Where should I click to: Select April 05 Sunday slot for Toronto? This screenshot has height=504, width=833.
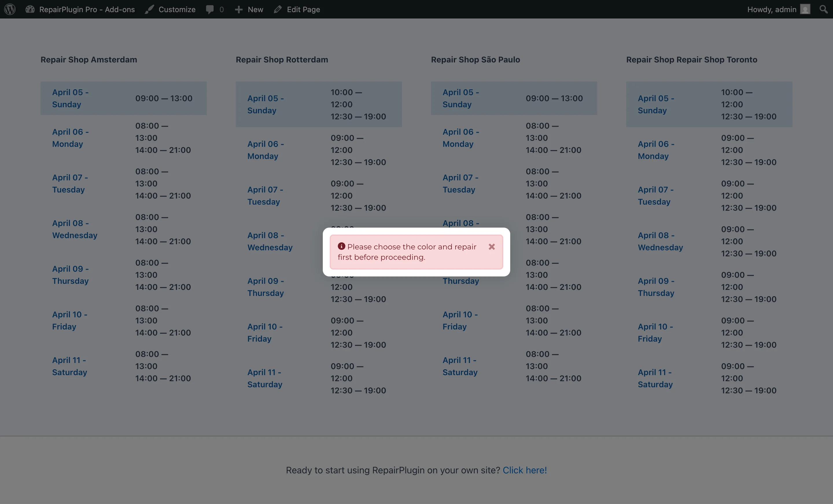coord(655,104)
